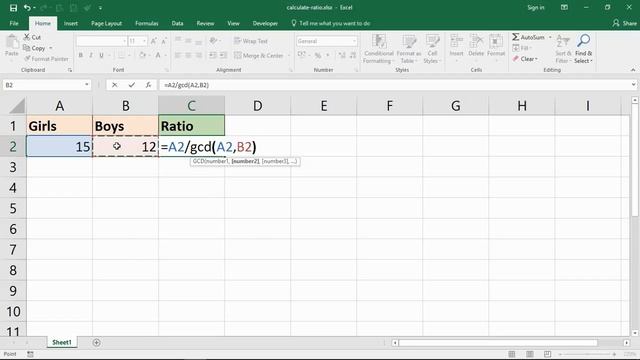Click the Format Painter brush
The width and height of the screenshot is (640, 360).
point(46,59)
